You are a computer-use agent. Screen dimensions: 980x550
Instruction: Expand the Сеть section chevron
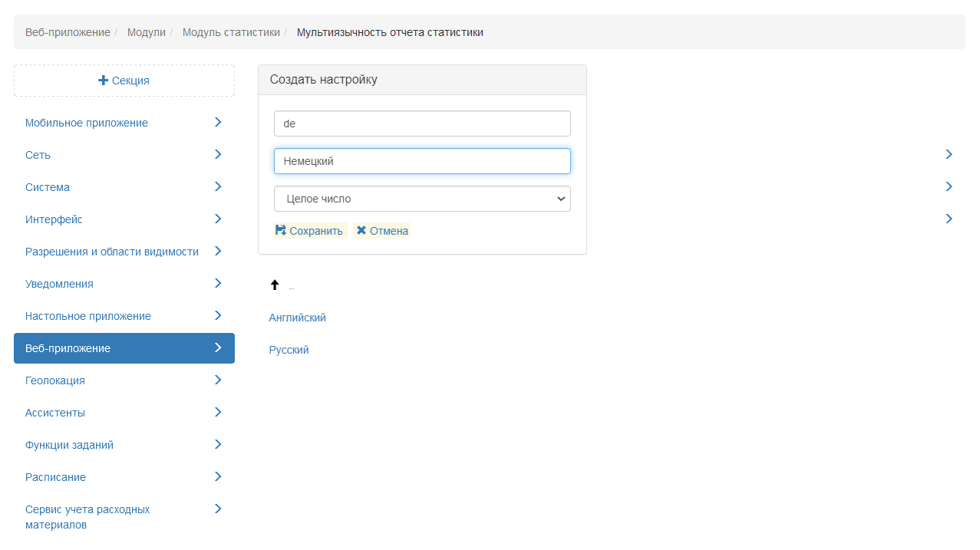(x=218, y=154)
